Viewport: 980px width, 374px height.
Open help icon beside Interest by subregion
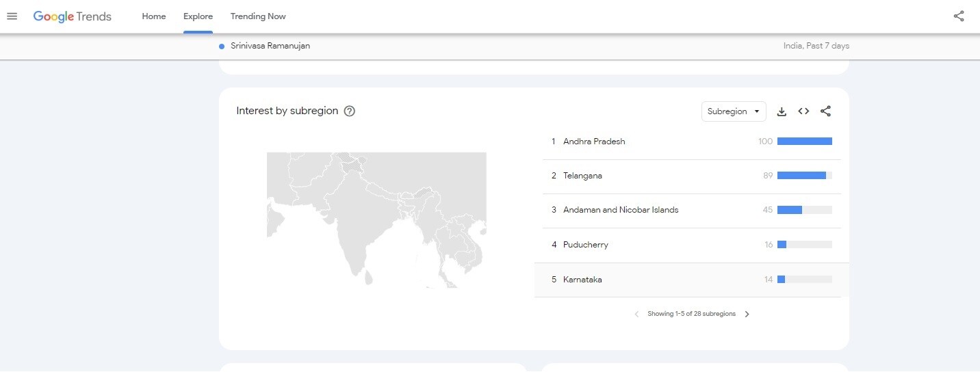point(349,111)
